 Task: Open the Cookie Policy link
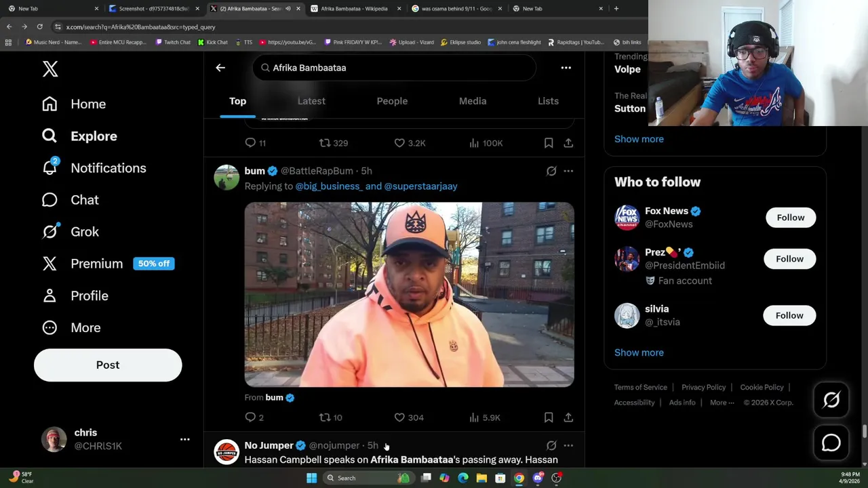click(x=762, y=387)
